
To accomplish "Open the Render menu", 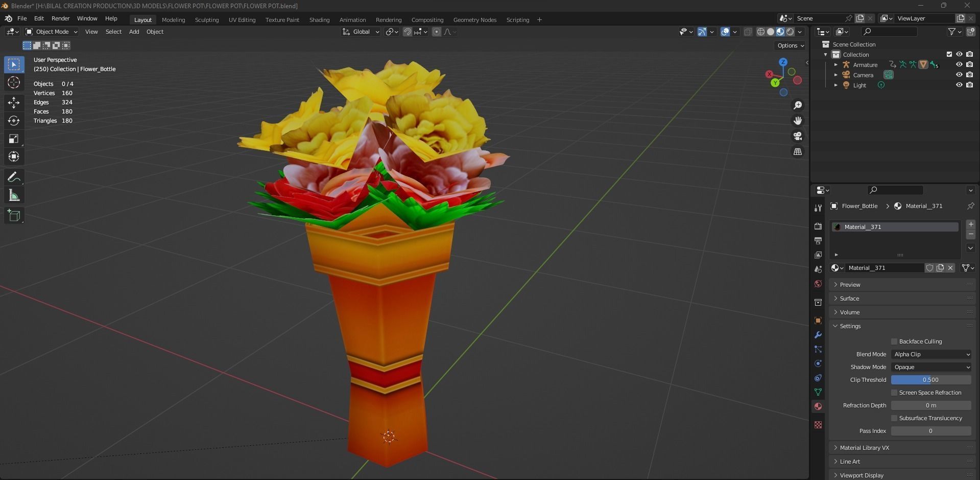I will pyautogui.click(x=60, y=18).
